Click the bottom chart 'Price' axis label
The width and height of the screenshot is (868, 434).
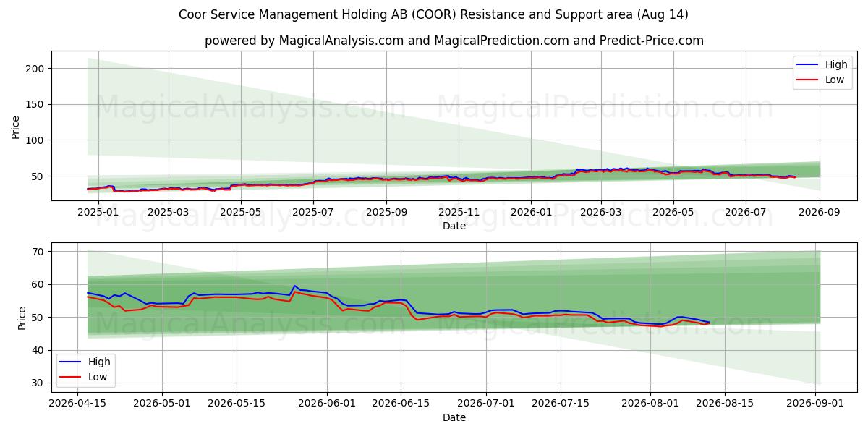pyautogui.click(x=22, y=318)
